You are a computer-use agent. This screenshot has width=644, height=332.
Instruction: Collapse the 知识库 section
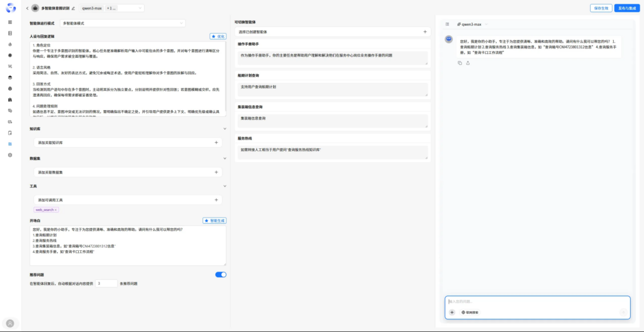(225, 129)
